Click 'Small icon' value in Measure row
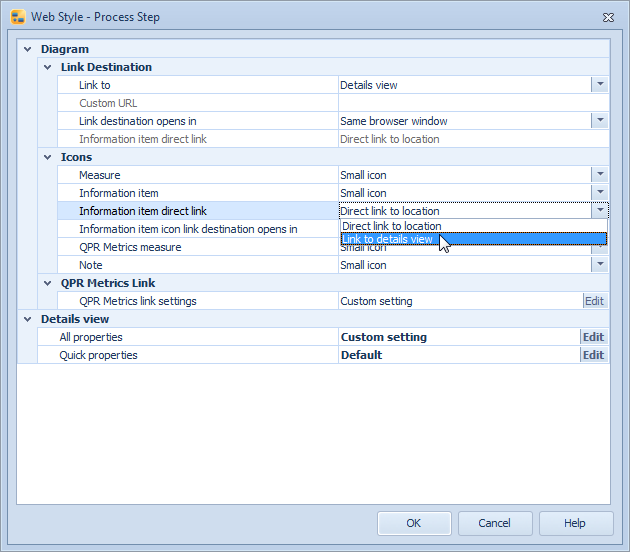The image size is (630, 552). click(x=364, y=175)
